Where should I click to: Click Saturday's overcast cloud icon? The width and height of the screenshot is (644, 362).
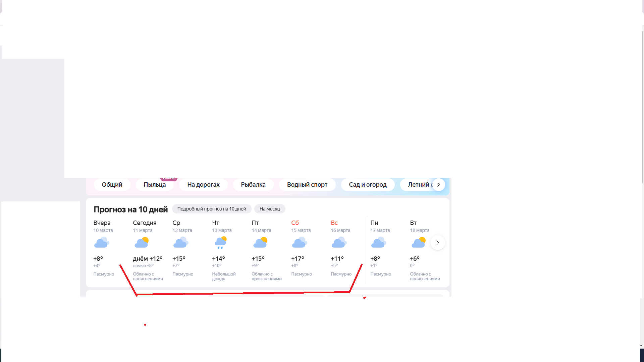(x=300, y=242)
